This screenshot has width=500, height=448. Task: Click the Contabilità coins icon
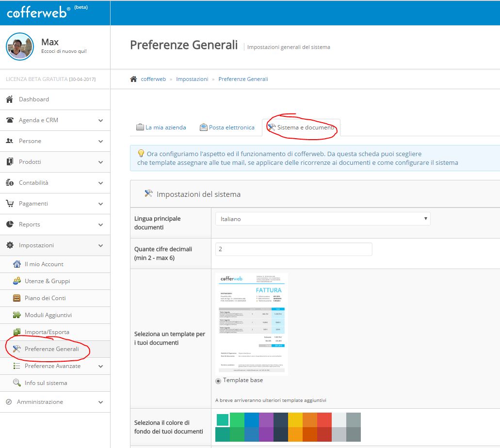pos(10,183)
